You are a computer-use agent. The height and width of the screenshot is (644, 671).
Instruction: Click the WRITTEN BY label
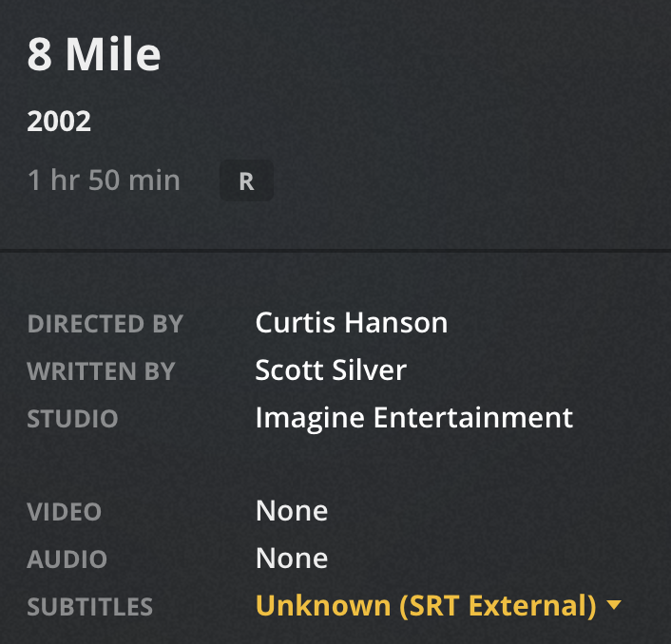pos(101,370)
